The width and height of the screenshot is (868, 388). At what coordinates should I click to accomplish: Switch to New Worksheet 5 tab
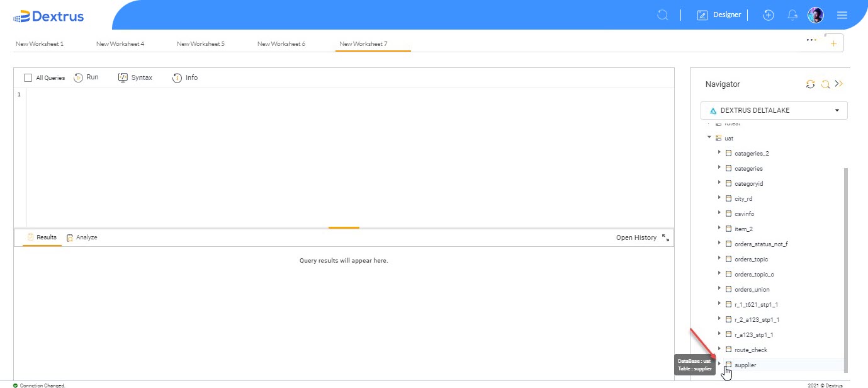click(201, 44)
